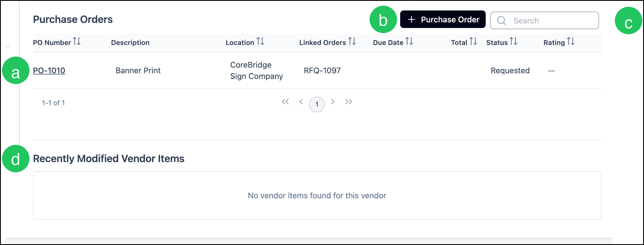Click the Description column header
This screenshot has height=245, width=644.
[x=130, y=42]
